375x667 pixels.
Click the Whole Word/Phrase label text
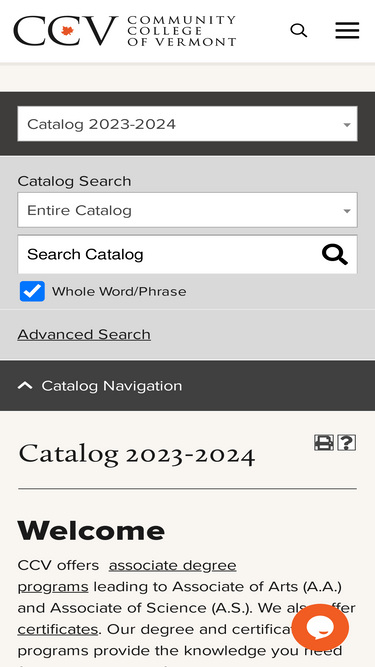119,291
